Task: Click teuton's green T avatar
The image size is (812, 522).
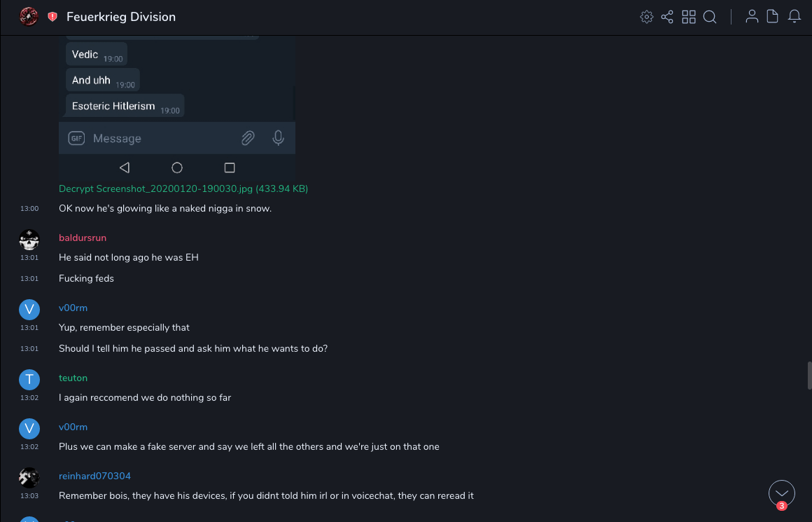Action: pyautogui.click(x=29, y=380)
